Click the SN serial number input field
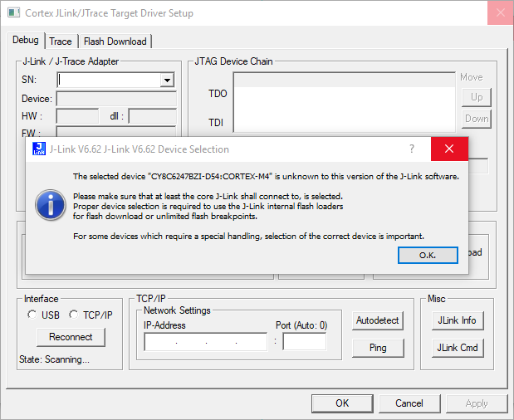 pyautogui.click(x=109, y=80)
